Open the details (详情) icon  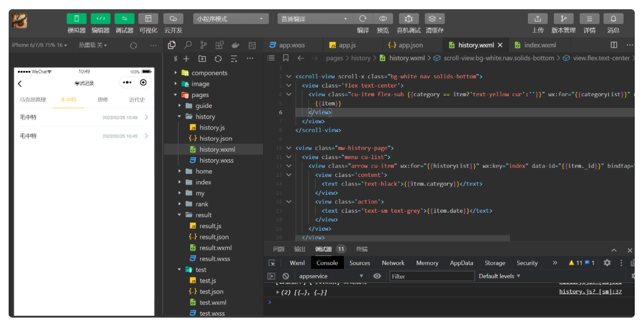590,19
